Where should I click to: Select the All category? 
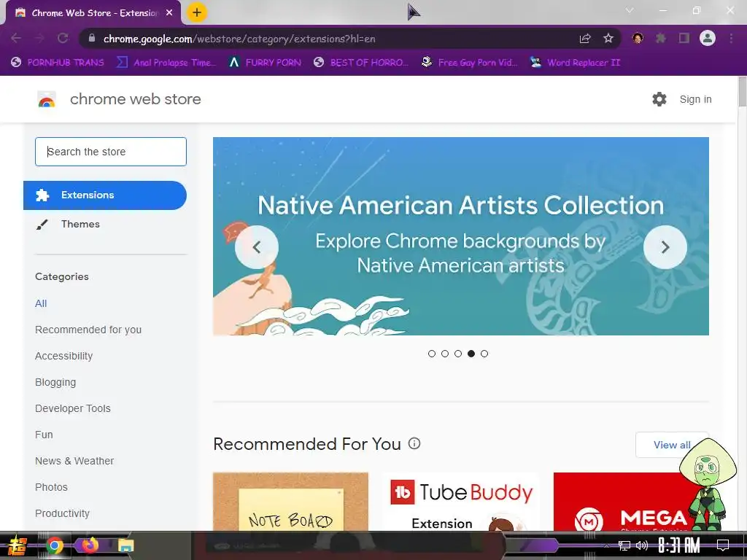click(41, 303)
